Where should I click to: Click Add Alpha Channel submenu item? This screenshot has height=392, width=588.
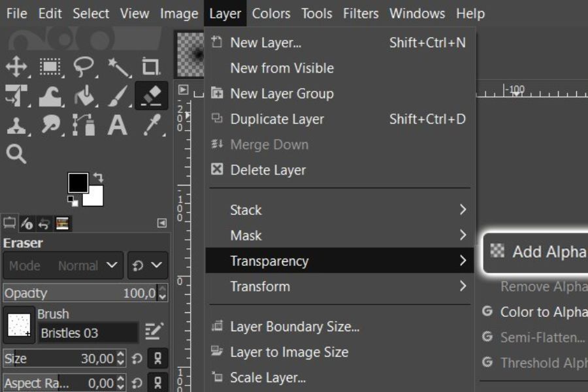click(536, 252)
